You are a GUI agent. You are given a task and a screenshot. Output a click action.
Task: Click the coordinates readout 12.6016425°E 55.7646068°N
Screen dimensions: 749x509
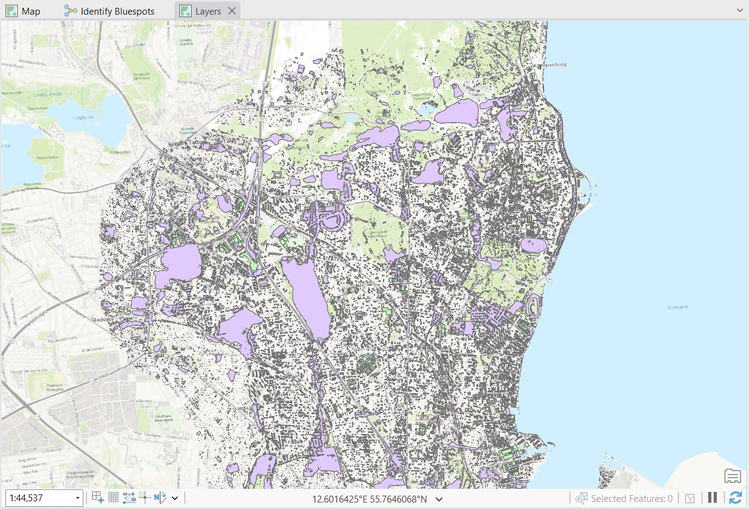tap(370, 499)
